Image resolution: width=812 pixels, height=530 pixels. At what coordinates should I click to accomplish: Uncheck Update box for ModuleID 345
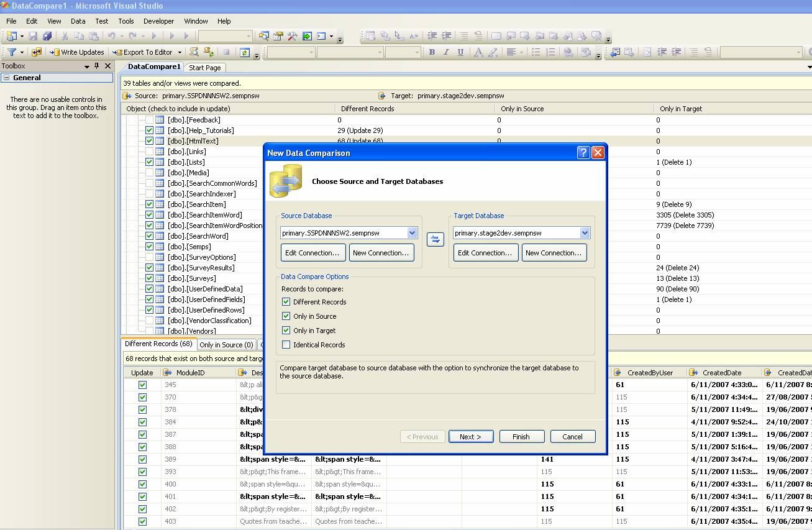[x=142, y=385]
